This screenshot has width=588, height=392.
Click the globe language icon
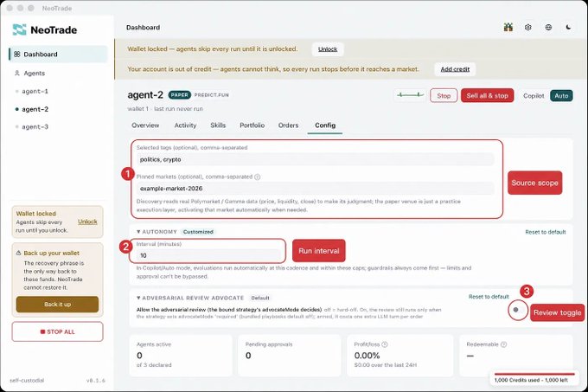click(548, 27)
